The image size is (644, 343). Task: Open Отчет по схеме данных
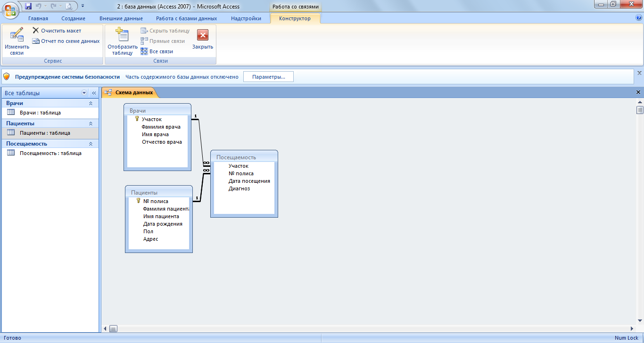[x=66, y=41]
